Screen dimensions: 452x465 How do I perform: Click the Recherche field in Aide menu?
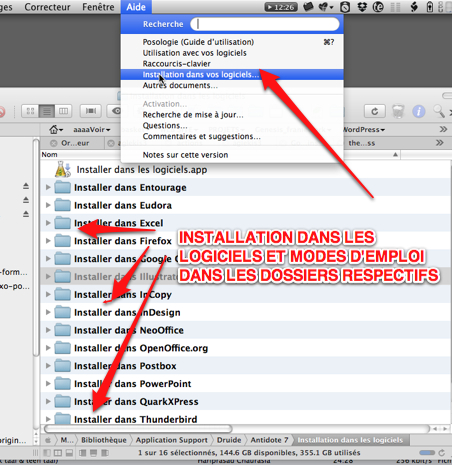tap(265, 24)
